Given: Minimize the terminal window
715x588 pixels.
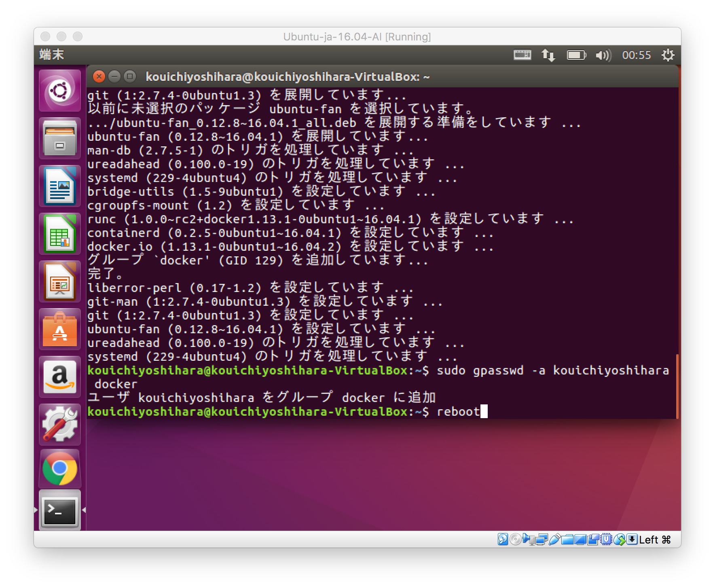Looking at the screenshot, I should click(114, 76).
